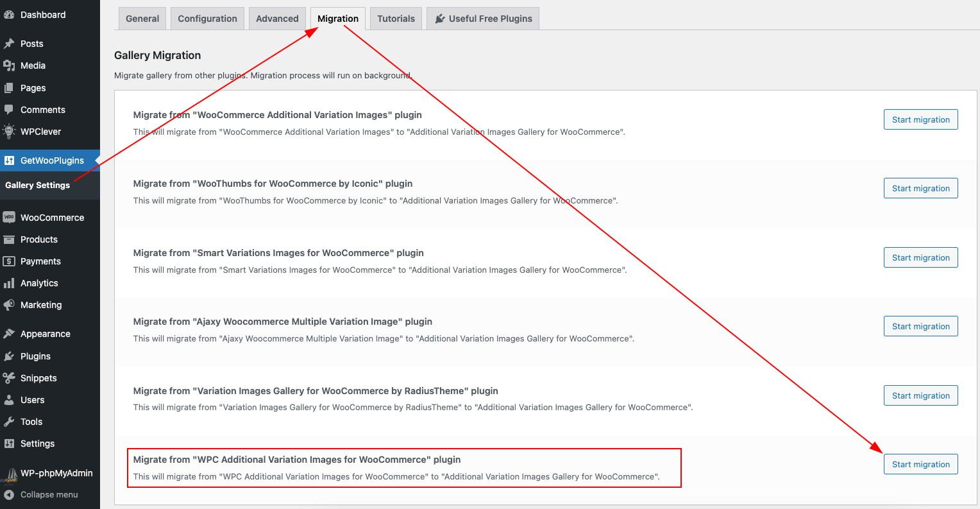This screenshot has height=509, width=980.
Task: Open WooCommerce menu label
Action: tap(53, 218)
